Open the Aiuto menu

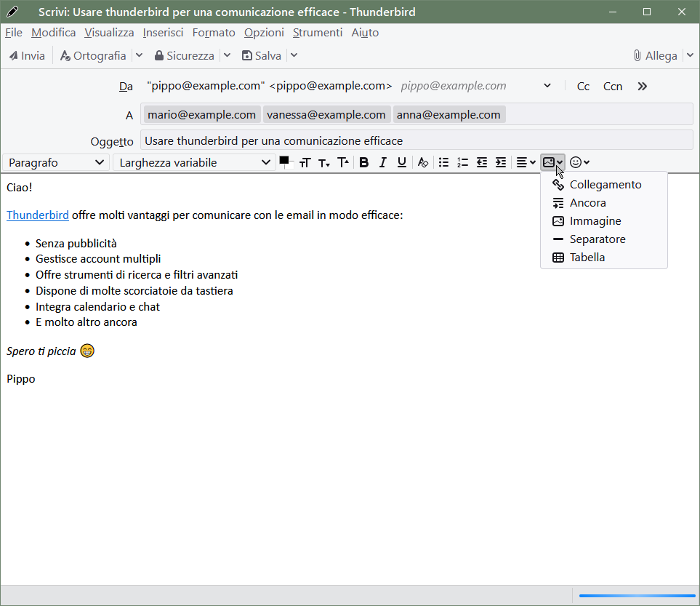365,33
